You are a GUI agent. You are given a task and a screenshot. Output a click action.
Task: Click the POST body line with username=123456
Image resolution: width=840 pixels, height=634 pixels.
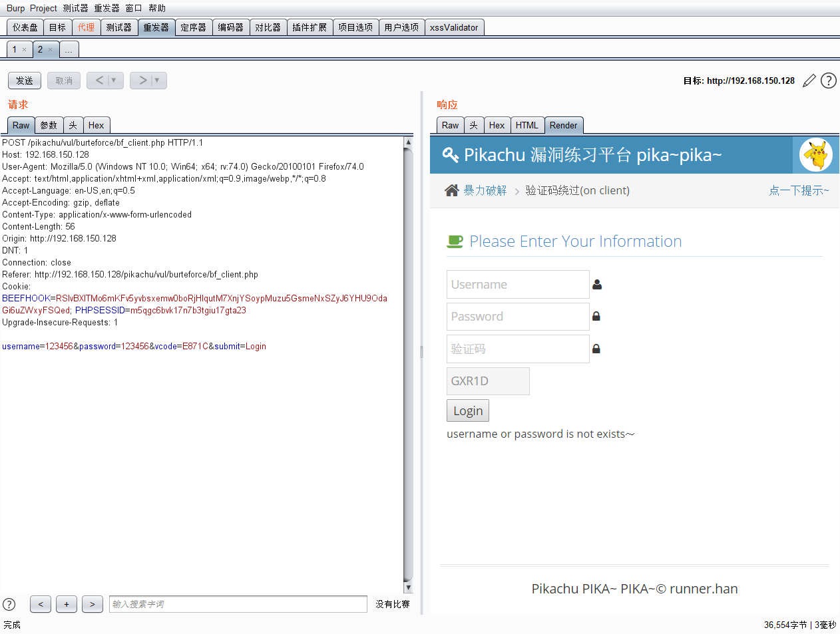[x=134, y=346]
